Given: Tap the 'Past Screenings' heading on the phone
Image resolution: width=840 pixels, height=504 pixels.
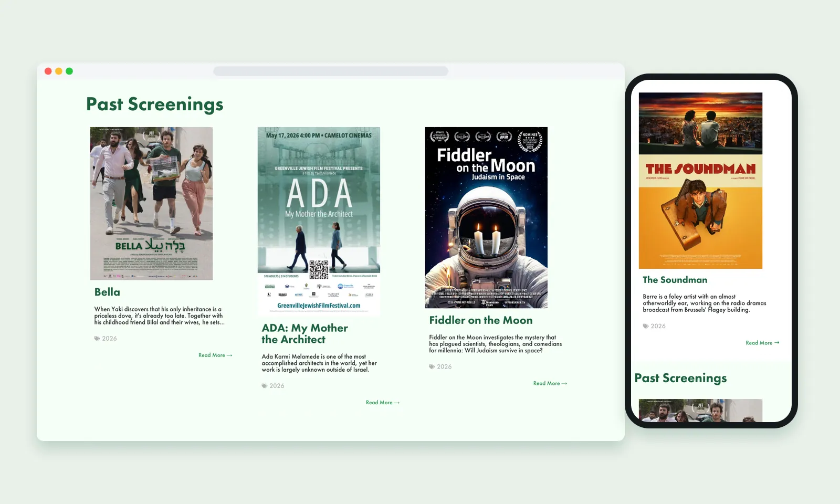Looking at the screenshot, I should pyautogui.click(x=681, y=379).
